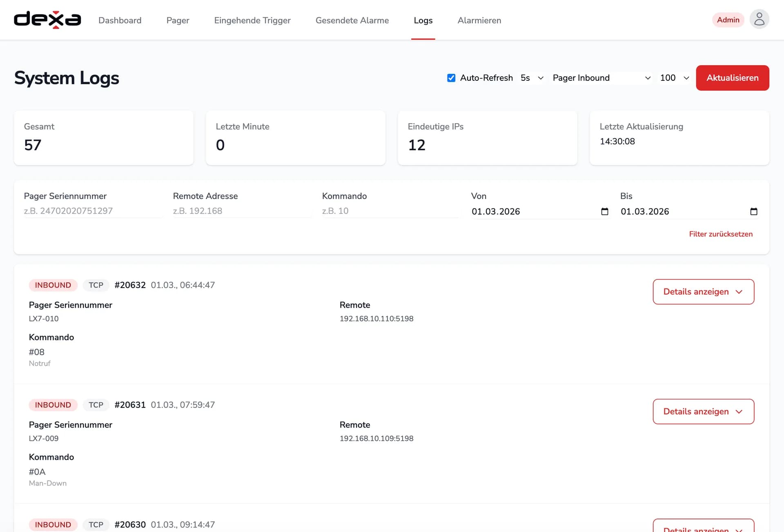784x532 pixels.
Task: Click the Filter zurücksetzen link
Action: [721, 234]
